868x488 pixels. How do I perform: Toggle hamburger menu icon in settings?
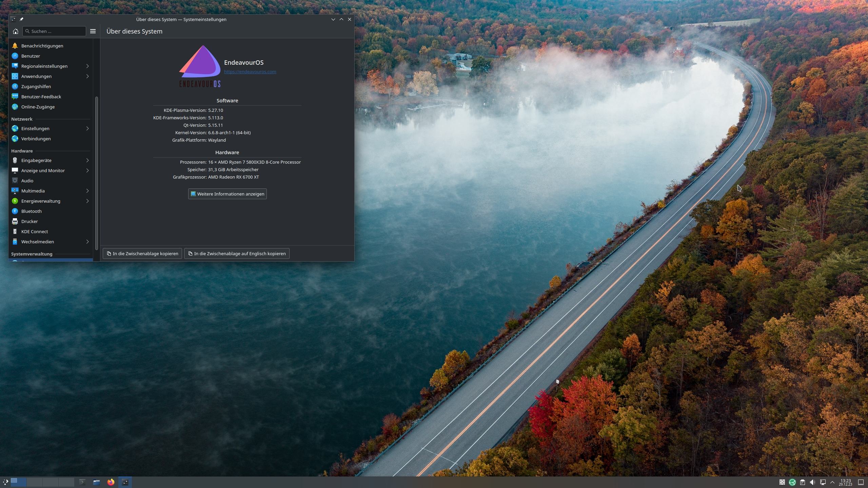93,31
